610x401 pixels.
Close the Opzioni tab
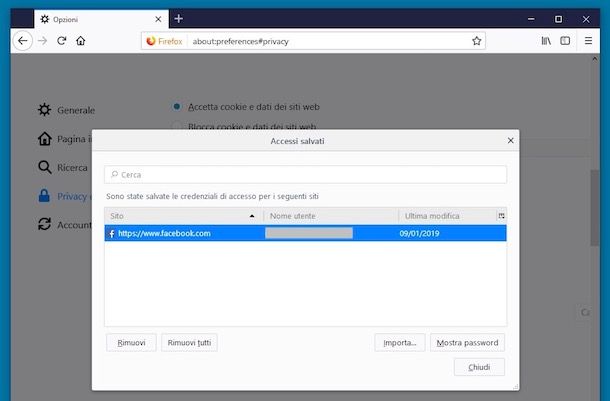[158, 19]
